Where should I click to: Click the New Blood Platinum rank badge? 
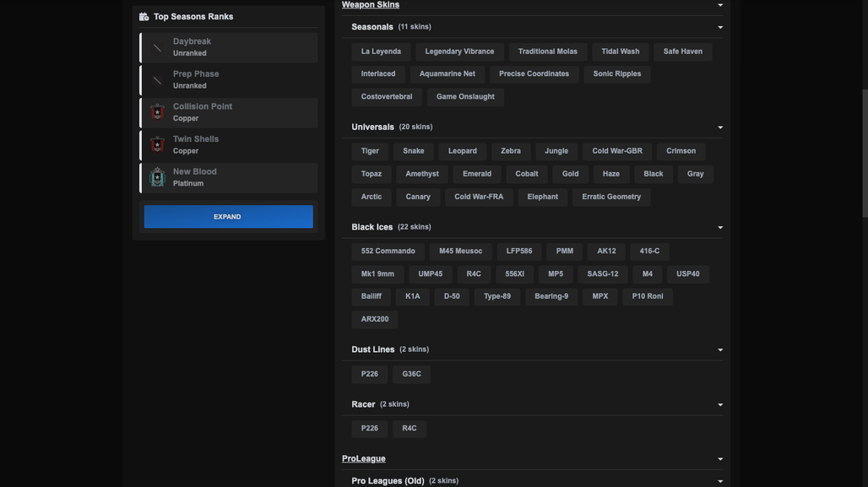tap(157, 177)
